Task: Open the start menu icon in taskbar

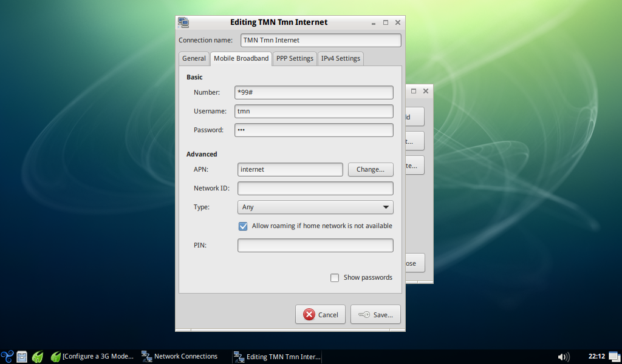Action: point(7,357)
